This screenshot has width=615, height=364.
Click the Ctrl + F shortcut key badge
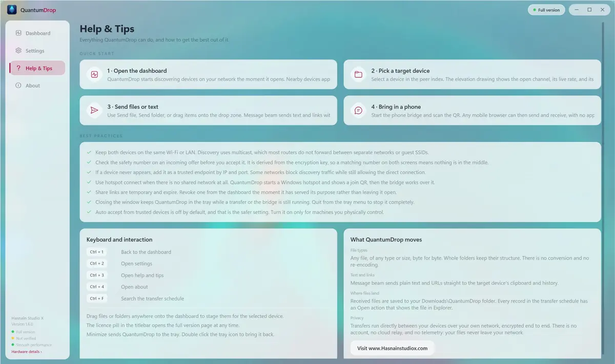(x=97, y=298)
